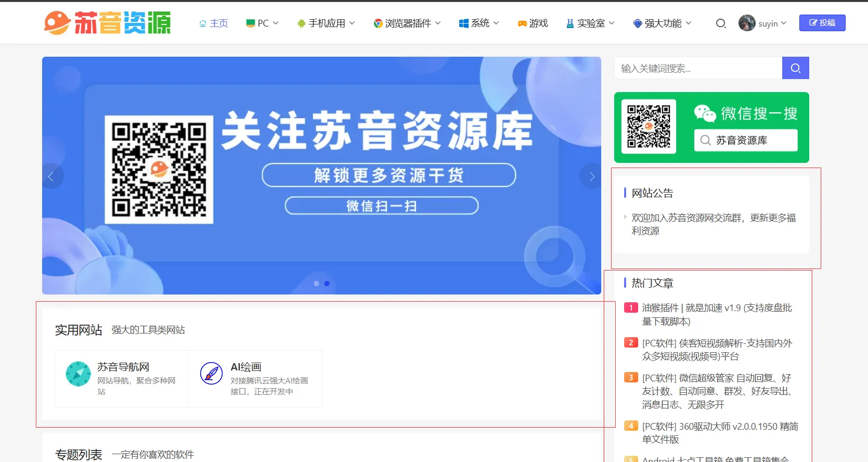Viewport: 868px width, 462px height.
Task: Click the previous slide arrow on banner
Action: click(x=51, y=176)
